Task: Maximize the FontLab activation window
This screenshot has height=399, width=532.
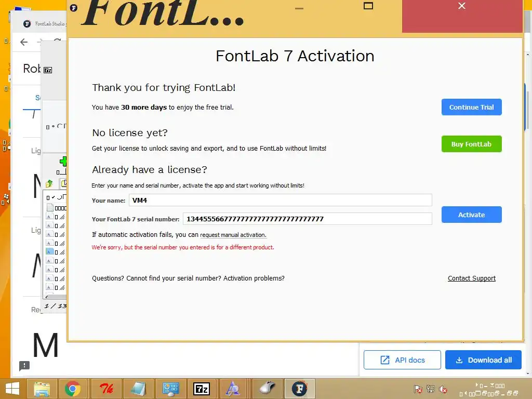Action: coord(368,6)
